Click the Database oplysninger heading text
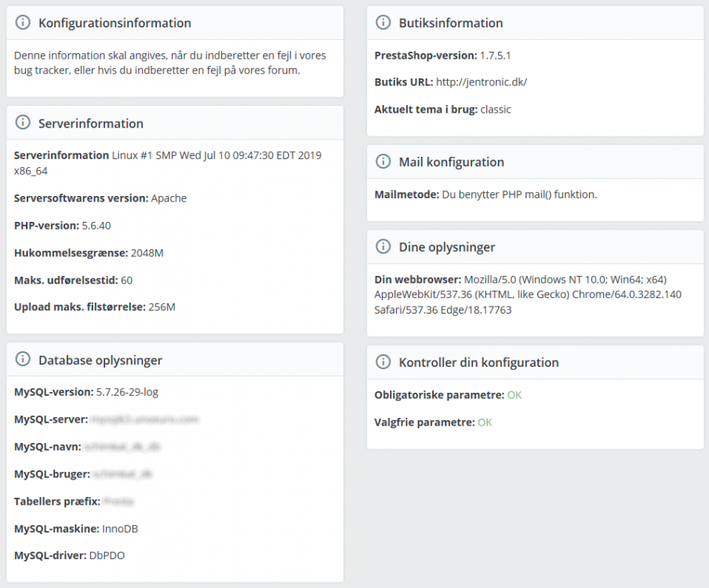 point(100,361)
